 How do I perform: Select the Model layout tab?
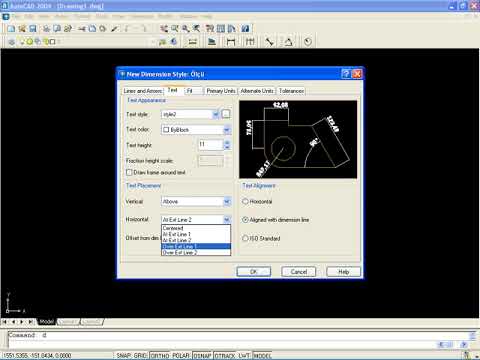pyautogui.click(x=47, y=322)
